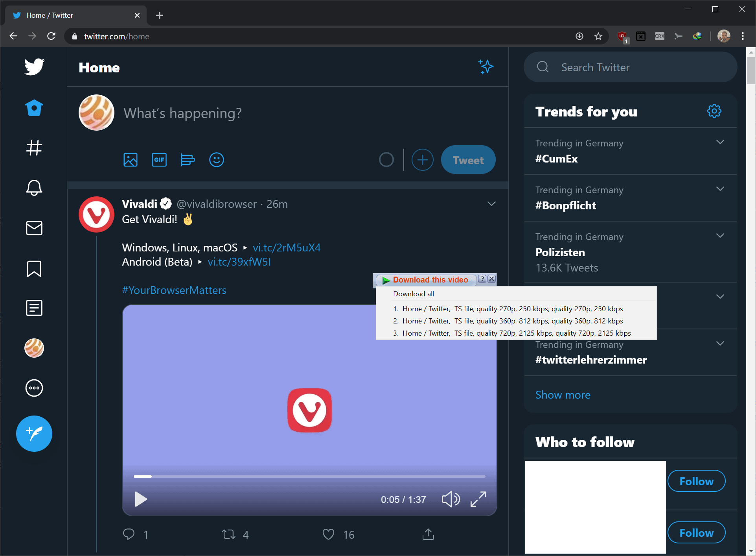This screenshot has height=556, width=756.
Task: Expand the #Bonpflicht trending topic
Action: tap(720, 189)
